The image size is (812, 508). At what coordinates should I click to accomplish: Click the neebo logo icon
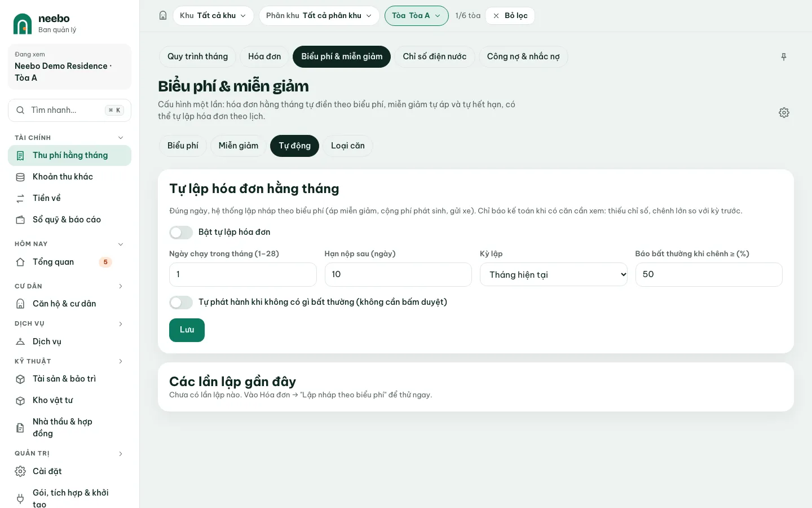(23, 24)
